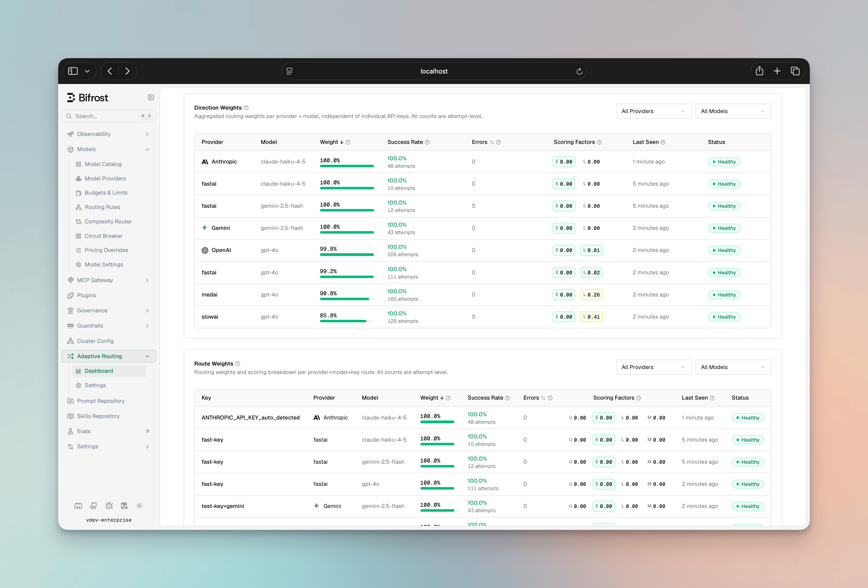Screen dimensions: 868x588
Task: Open Complexity Router page
Action: pos(109,221)
